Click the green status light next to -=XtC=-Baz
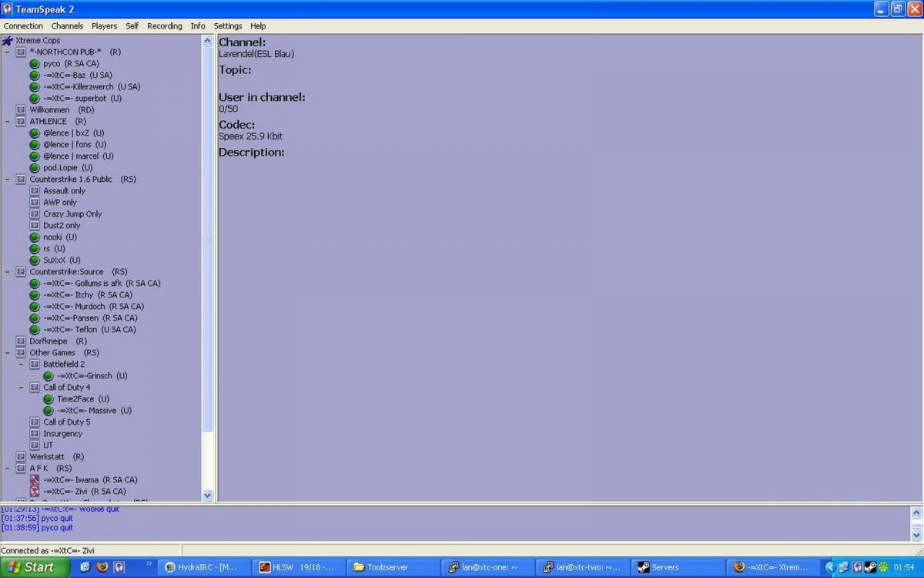Image resolution: width=924 pixels, height=578 pixels. point(35,76)
